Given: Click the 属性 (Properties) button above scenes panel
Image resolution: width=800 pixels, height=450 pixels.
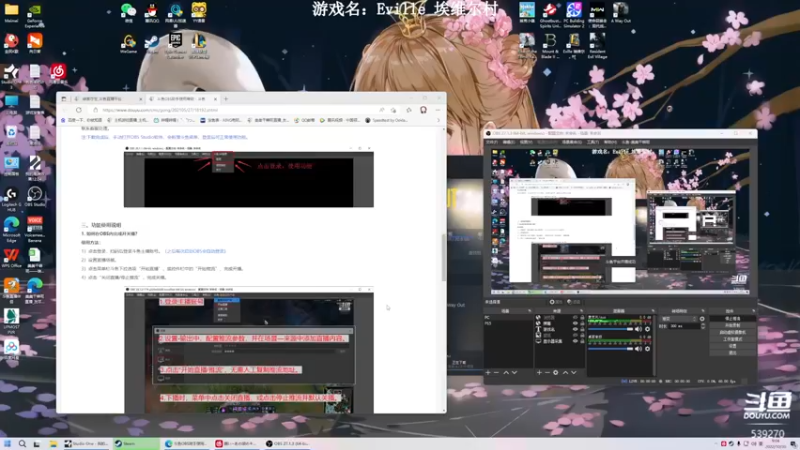Looking at the screenshot, I should coord(556,302).
